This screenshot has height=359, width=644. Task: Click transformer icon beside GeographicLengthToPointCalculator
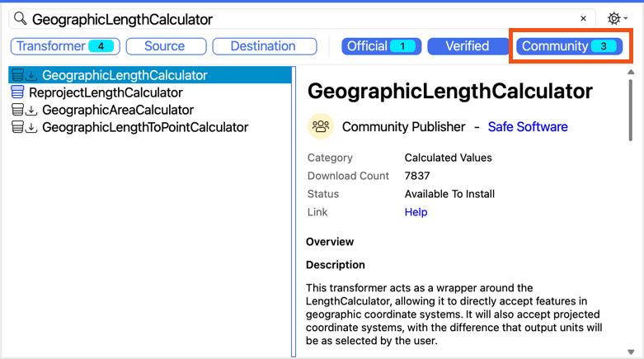tap(17, 127)
